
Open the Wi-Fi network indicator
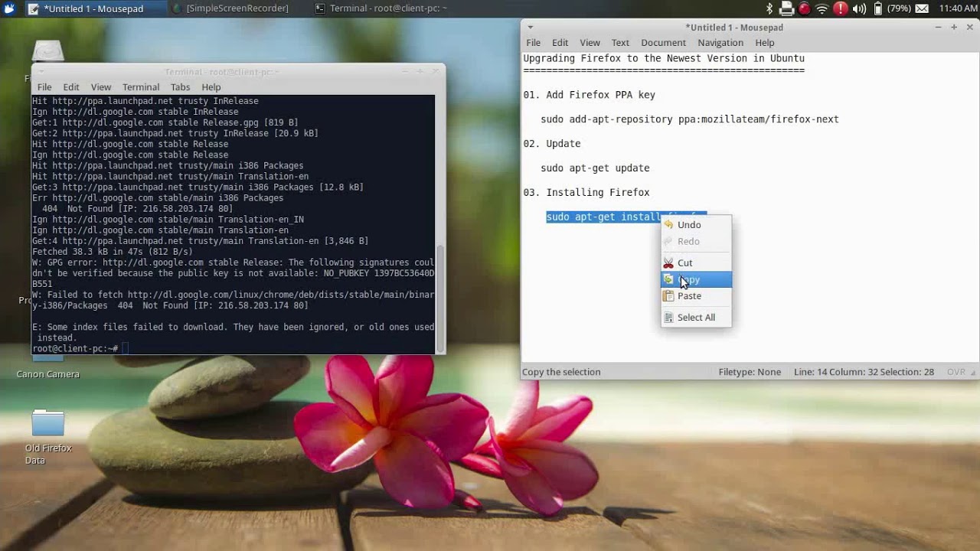822,8
